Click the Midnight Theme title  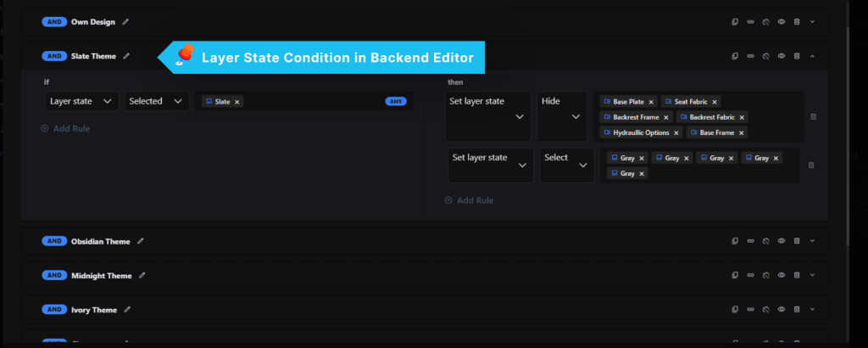102,275
